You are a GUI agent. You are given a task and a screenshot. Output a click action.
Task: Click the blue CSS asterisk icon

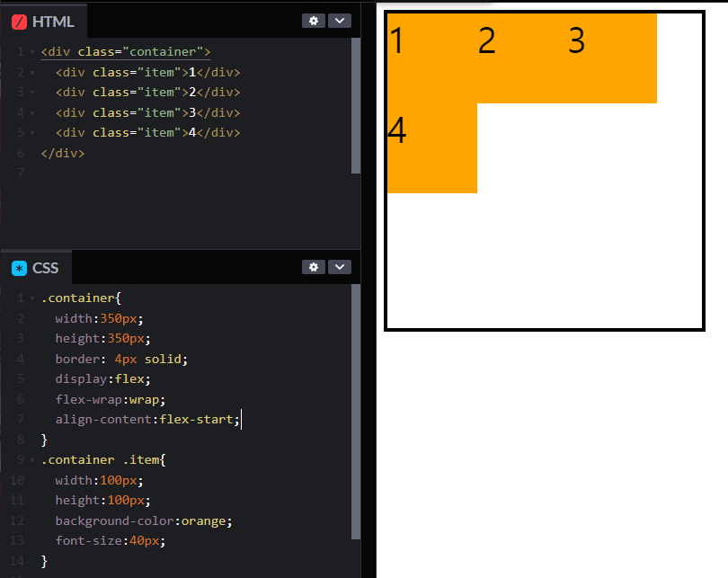[x=19, y=268]
